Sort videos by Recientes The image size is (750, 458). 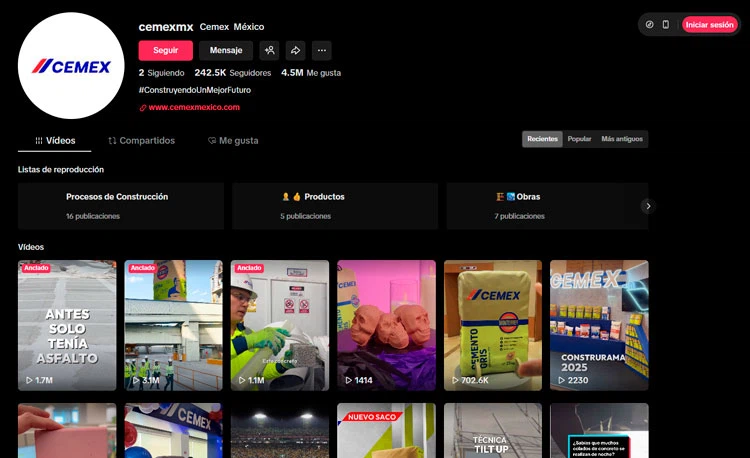pos(542,139)
